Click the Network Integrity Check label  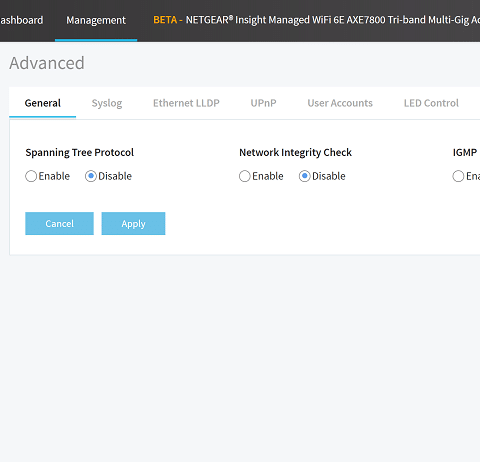pos(295,152)
